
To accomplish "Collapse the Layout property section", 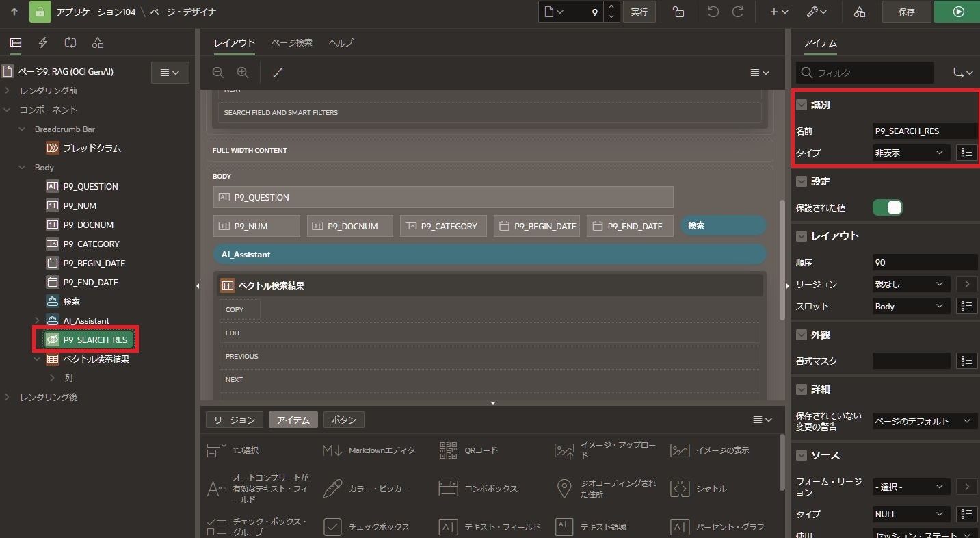I will click(802, 236).
